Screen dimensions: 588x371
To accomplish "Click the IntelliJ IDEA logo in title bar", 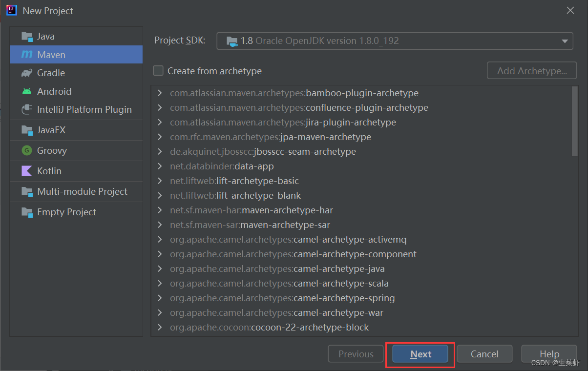I will coord(12,10).
